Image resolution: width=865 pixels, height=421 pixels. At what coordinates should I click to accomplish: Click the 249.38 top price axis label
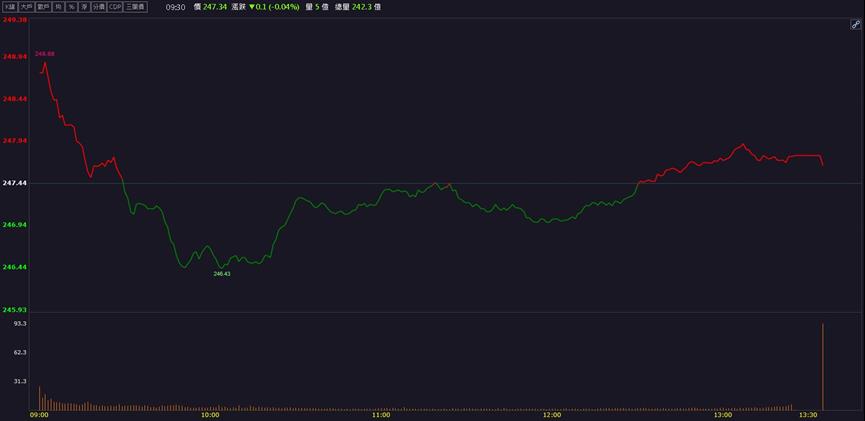[x=15, y=19]
